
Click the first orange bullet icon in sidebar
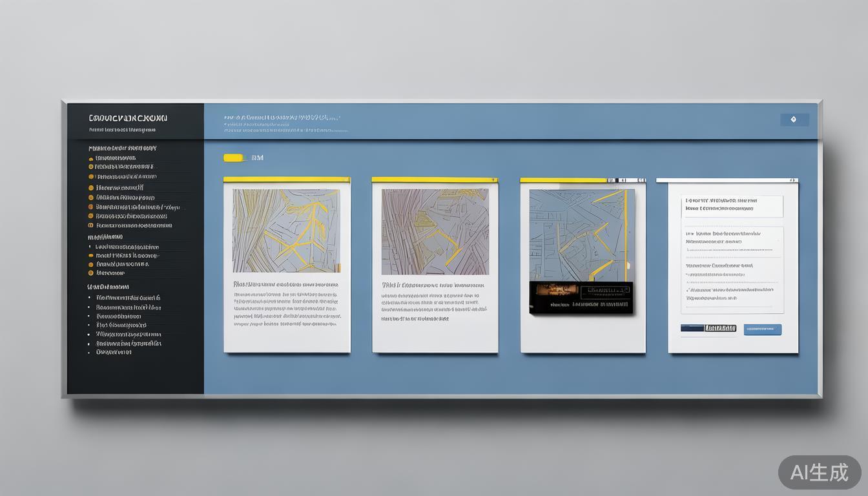coord(90,158)
